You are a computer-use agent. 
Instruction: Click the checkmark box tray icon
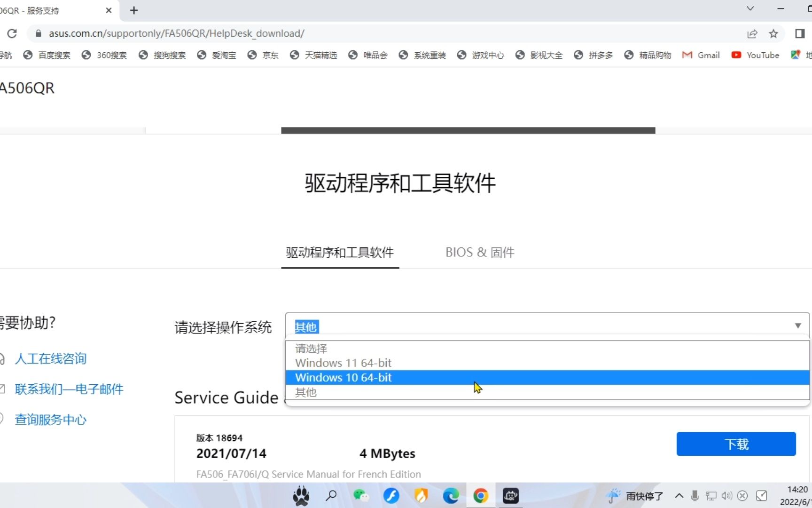[x=762, y=496]
